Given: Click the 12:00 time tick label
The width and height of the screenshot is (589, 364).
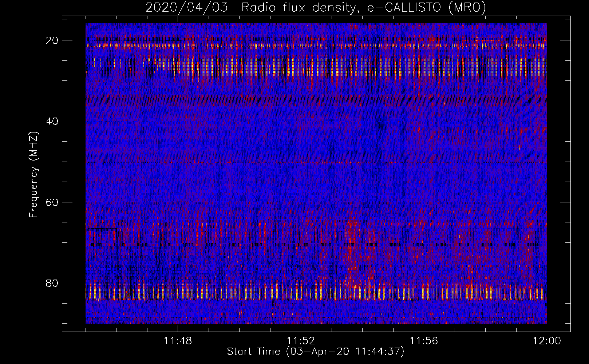Looking at the screenshot, I should 547,341.
